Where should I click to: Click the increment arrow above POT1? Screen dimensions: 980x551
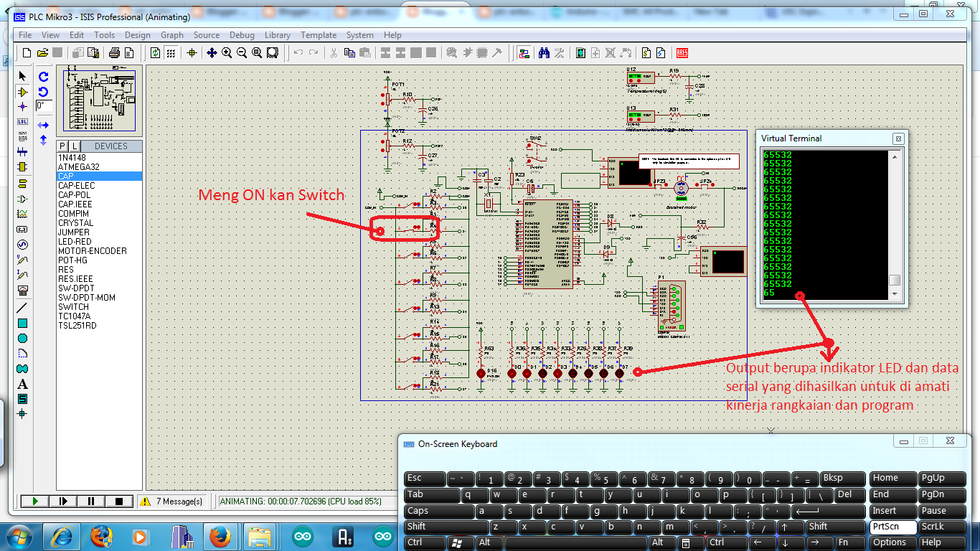click(x=382, y=95)
